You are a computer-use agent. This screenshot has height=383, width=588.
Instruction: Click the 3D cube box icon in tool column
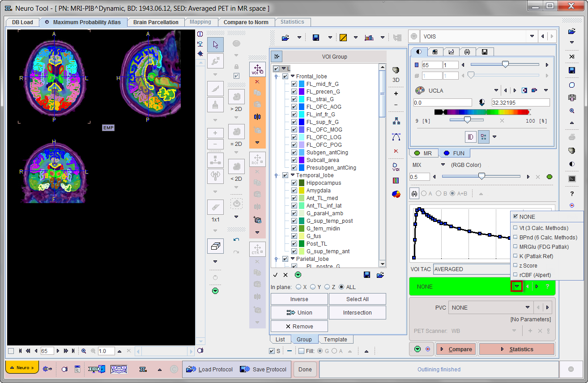[x=216, y=246]
